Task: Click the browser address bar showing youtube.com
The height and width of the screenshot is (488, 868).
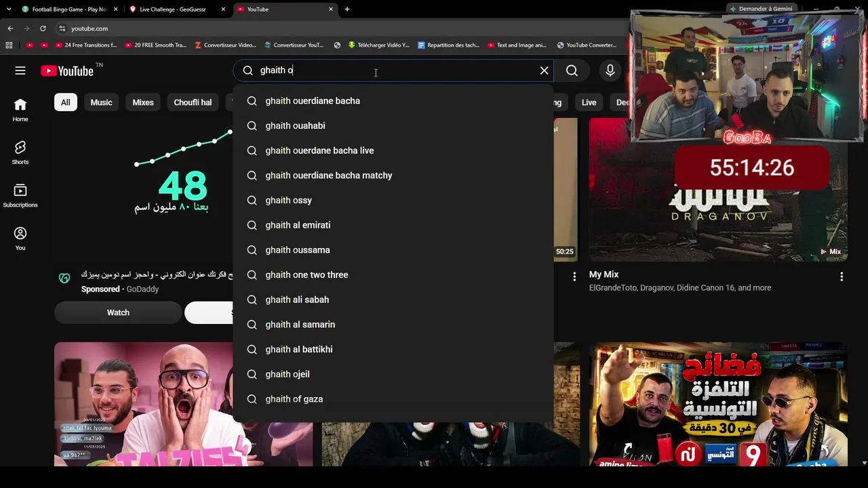Action: (339, 28)
